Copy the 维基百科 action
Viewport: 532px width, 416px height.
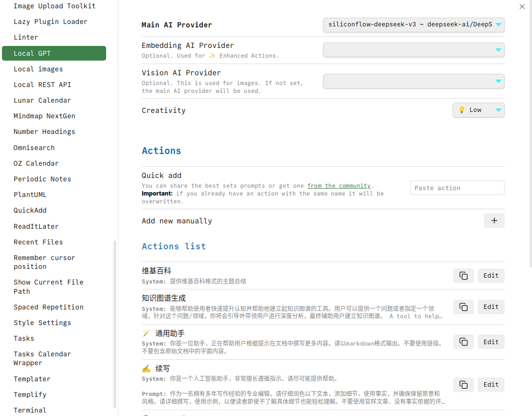coord(463,276)
